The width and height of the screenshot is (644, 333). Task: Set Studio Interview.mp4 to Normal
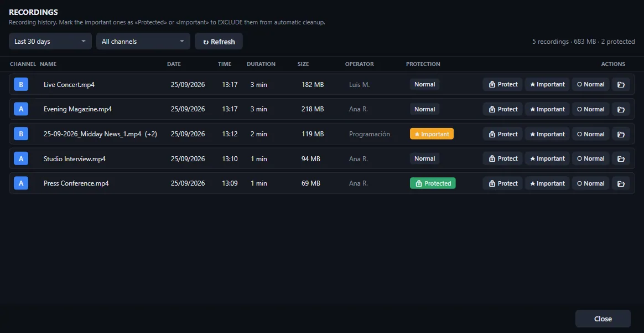[590, 158]
